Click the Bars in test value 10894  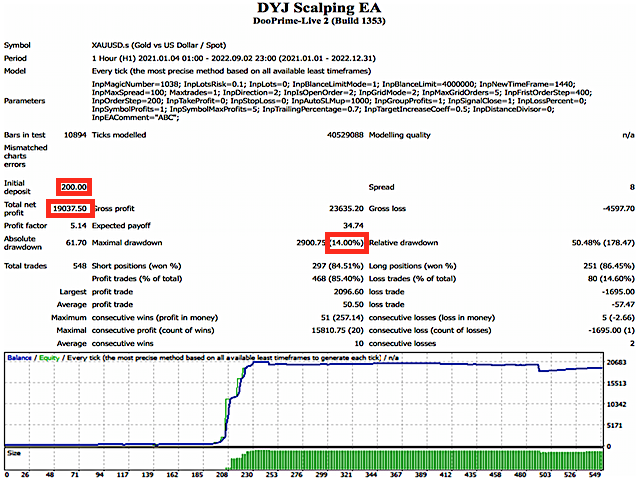(x=75, y=135)
